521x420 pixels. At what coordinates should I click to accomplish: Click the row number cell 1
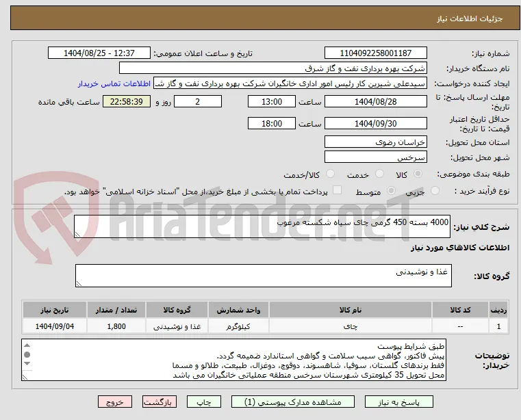coord(498,326)
